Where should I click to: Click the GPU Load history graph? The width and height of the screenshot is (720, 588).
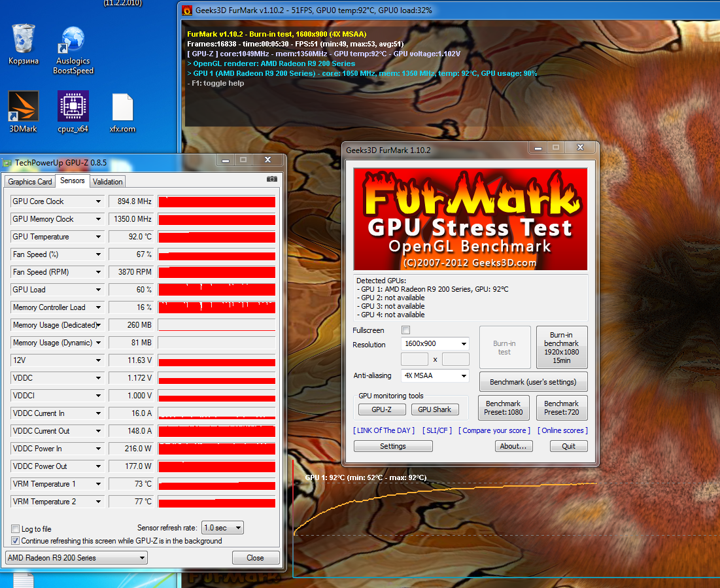tap(216, 290)
